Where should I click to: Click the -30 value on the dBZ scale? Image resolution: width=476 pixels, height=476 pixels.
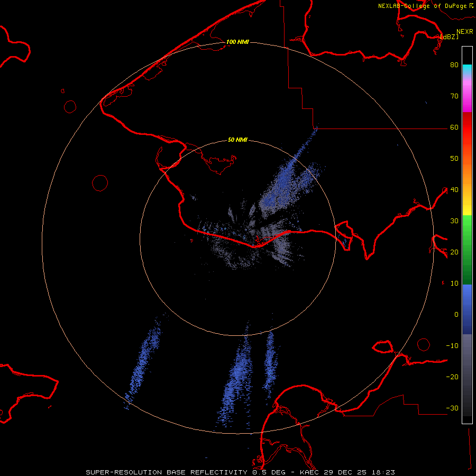coord(452,408)
